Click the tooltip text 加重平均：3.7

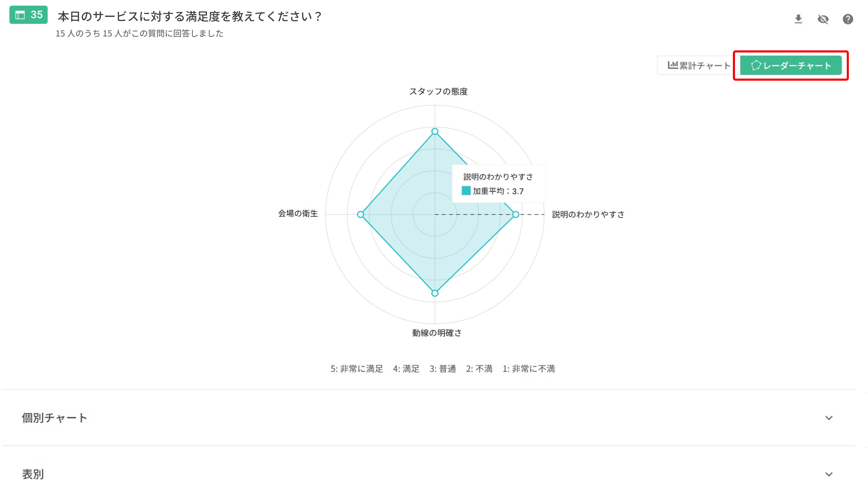(498, 191)
